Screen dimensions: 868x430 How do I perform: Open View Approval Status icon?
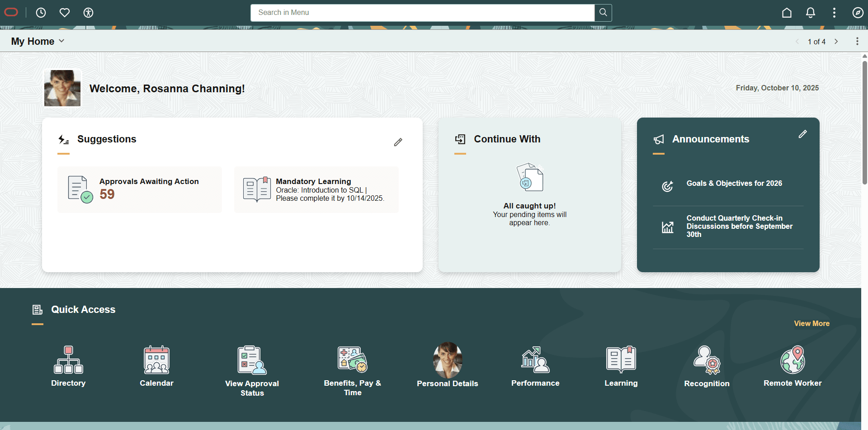tap(252, 360)
